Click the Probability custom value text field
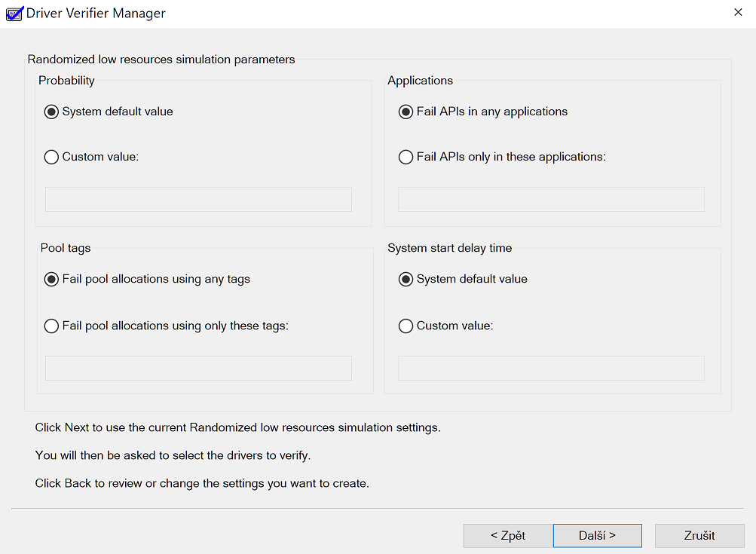 198,199
